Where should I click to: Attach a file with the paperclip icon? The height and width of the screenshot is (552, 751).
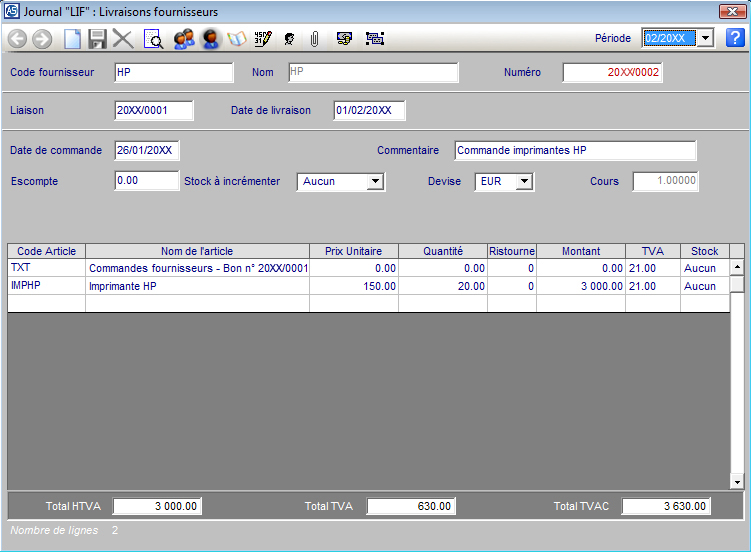click(314, 39)
